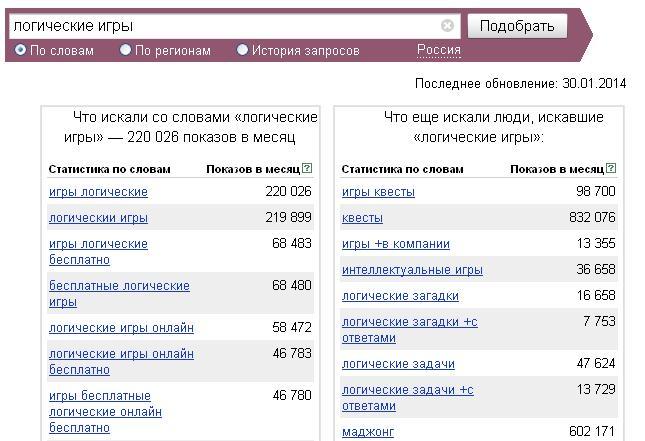The image size is (645, 441).
Task: Open 'интеллектуальные игры' keyword link
Action: click(x=412, y=270)
